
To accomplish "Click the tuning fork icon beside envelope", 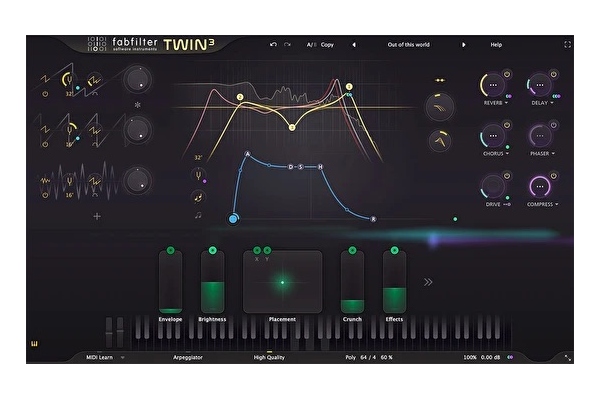I will click(x=198, y=176).
